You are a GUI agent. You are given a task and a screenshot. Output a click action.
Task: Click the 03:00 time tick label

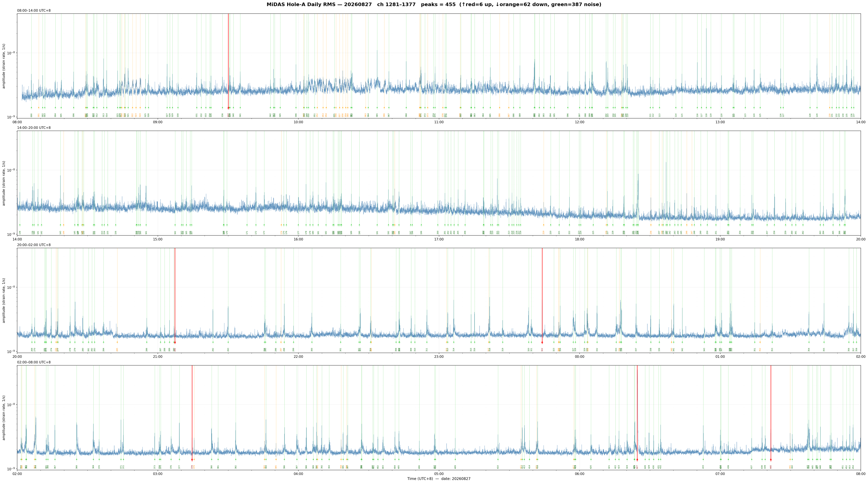point(158,474)
